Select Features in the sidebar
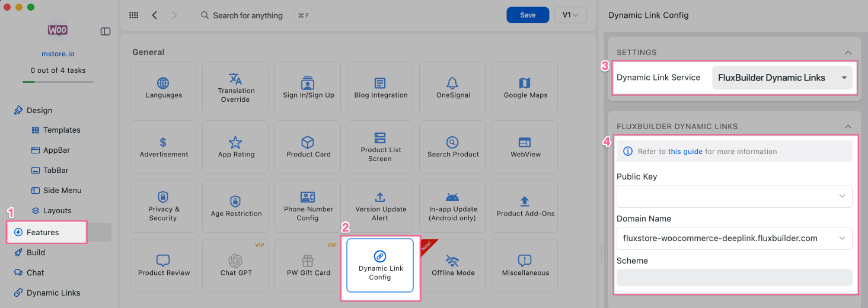868x308 pixels. [43, 232]
